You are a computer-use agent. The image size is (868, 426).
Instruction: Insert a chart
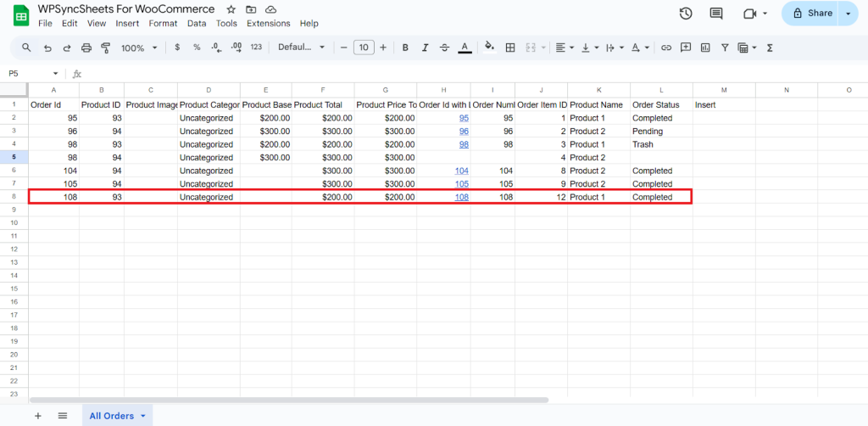[x=705, y=48]
